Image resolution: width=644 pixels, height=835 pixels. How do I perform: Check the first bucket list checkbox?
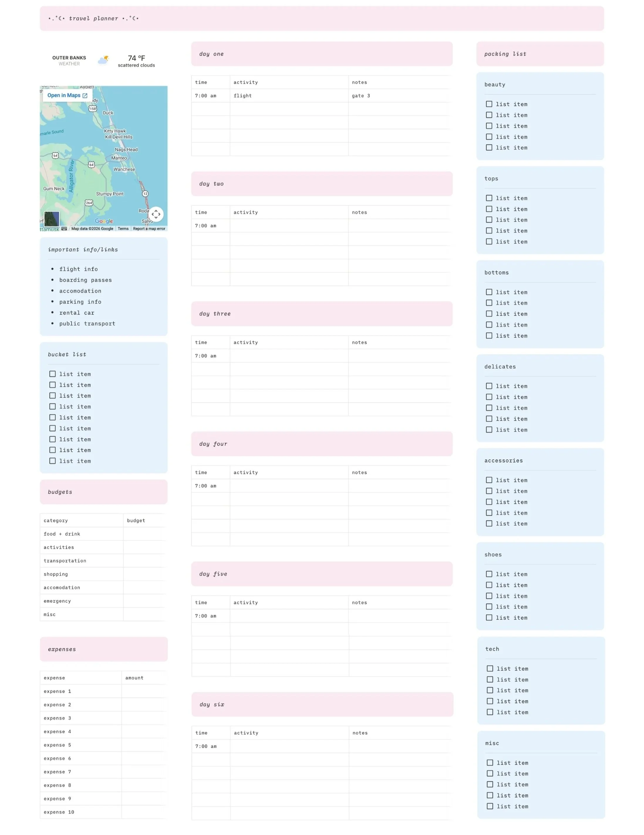pyautogui.click(x=52, y=374)
